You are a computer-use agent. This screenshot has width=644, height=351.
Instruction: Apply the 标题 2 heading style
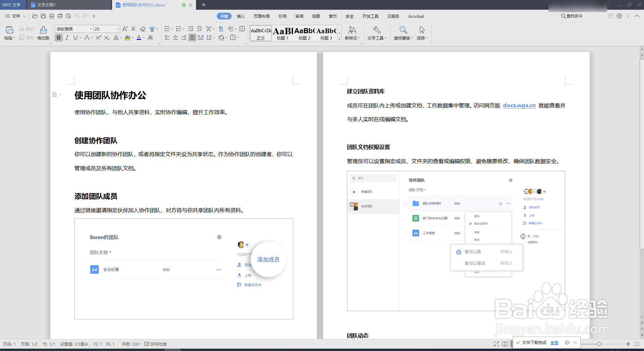(304, 33)
